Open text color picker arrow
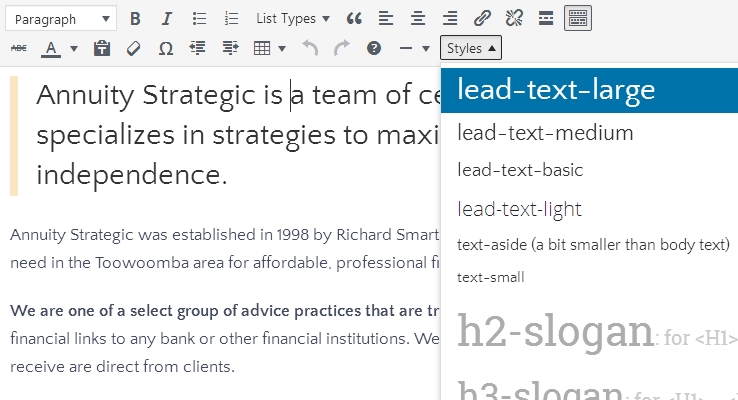The height and width of the screenshot is (400, 738). pyautogui.click(x=74, y=48)
